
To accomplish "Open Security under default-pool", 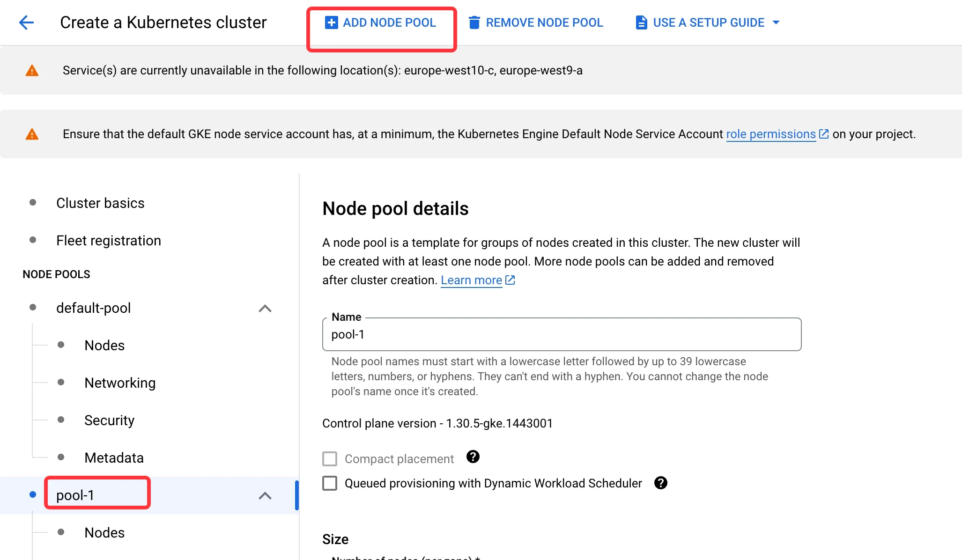I will point(109,420).
